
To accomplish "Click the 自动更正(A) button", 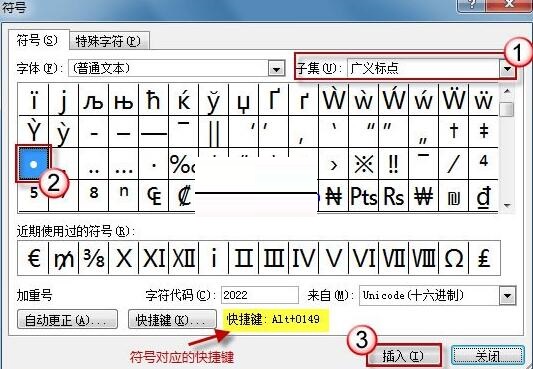I will pos(67,319).
